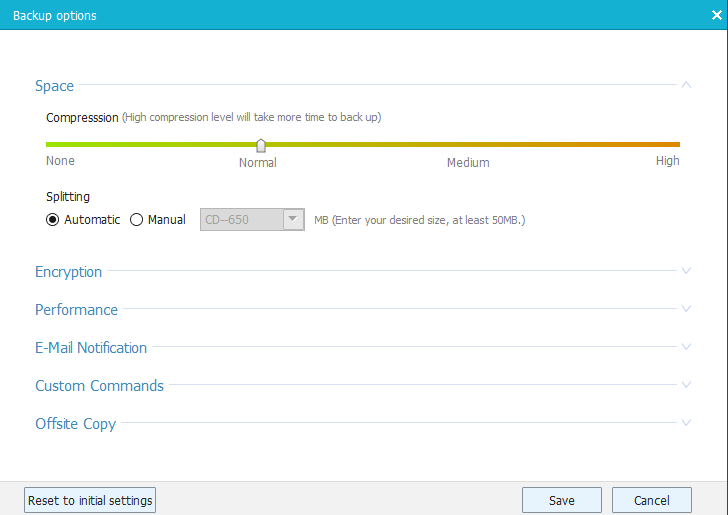Set compression to Medium label

pyautogui.click(x=468, y=163)
